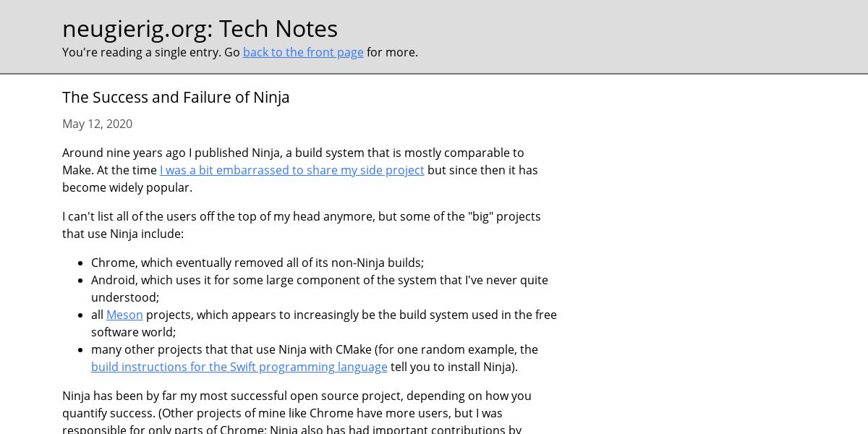868x434 pixels.
Task: Open Swift programming language build instructions link
Action: (x=239, y=367)
